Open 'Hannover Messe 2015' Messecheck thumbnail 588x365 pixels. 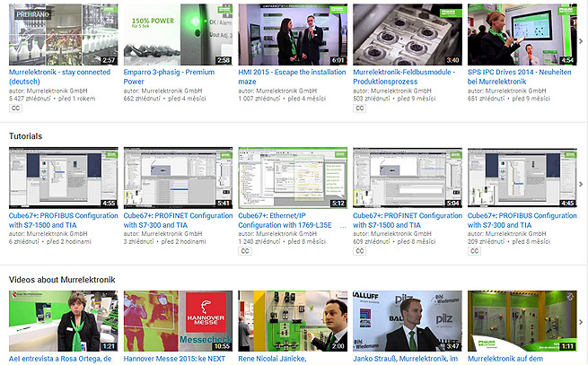[178, 321]
